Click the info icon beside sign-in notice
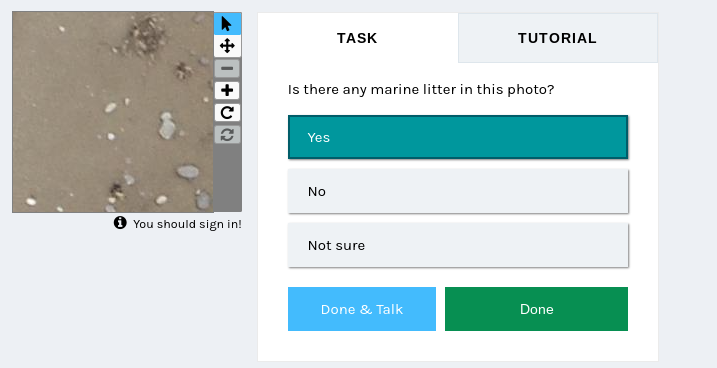This screenshot has height=368, width=717. click(x=120, y=223)
